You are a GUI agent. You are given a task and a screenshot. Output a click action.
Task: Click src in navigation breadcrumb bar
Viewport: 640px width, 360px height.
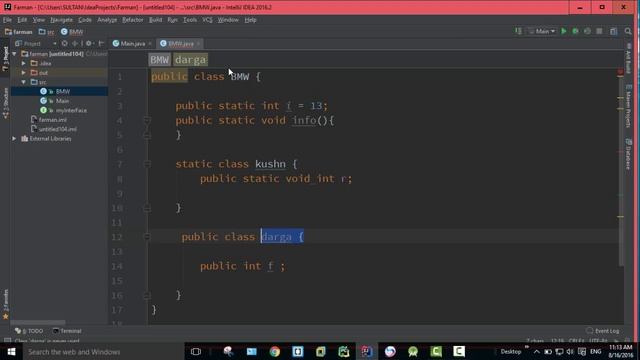tap(47, 32)
